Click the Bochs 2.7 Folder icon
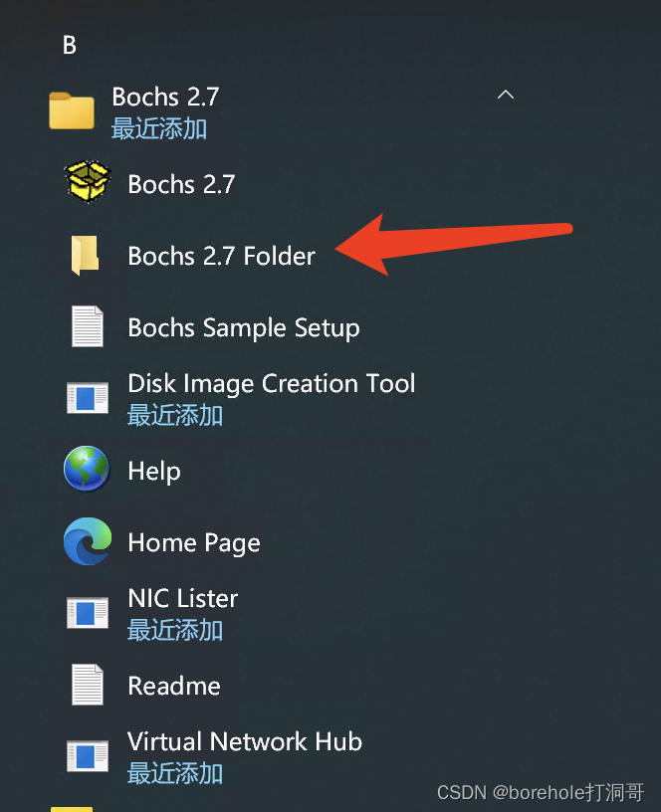This screenshot has height=812, width=661. (x=87, y=256)
